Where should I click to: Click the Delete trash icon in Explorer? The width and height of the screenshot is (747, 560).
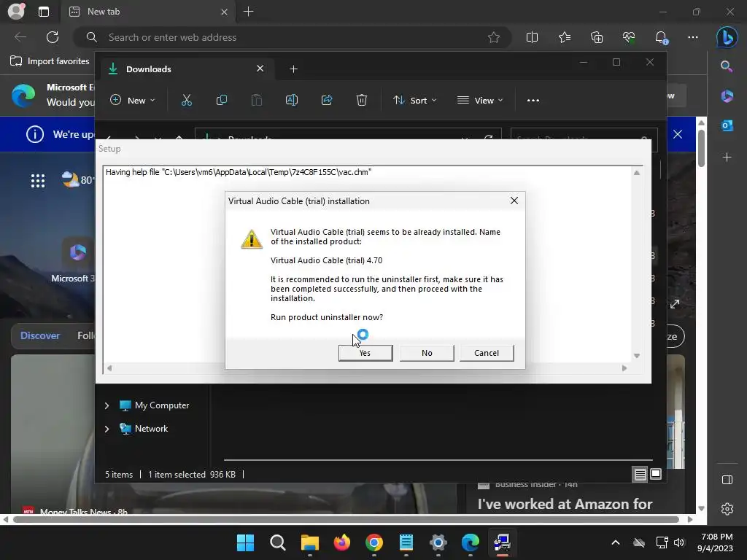click(362, 100)
